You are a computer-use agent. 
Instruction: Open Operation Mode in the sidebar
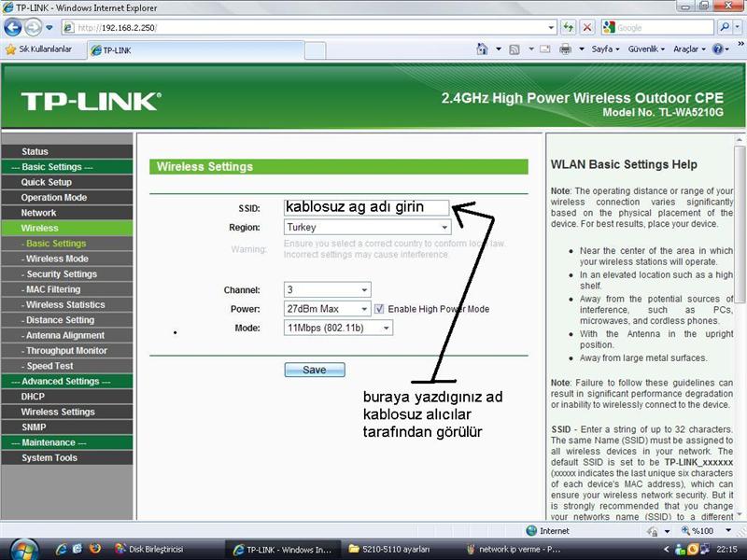tap(67, 197)
